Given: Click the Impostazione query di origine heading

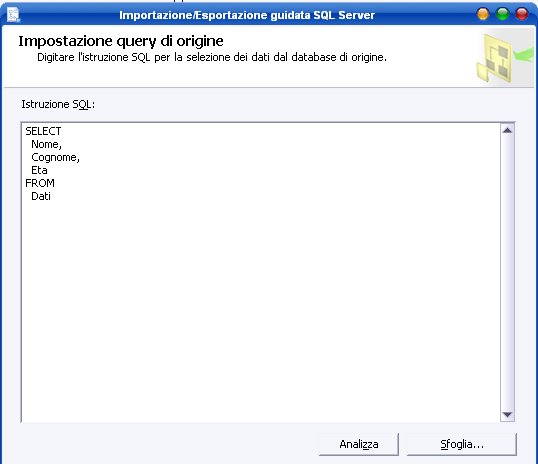Looking at the screenshot, I should 121,41.
